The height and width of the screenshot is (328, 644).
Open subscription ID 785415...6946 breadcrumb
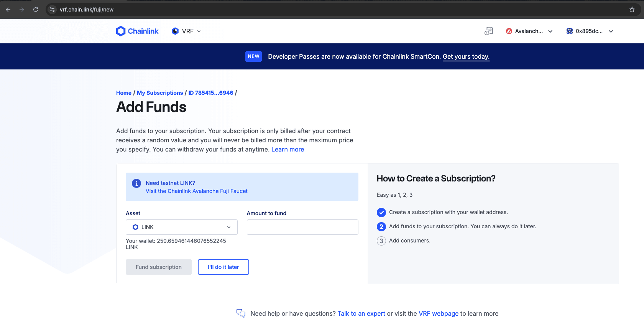210,93
